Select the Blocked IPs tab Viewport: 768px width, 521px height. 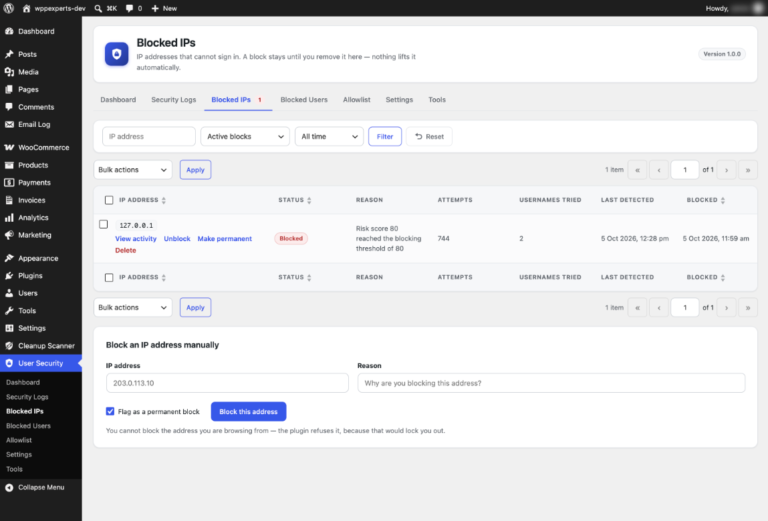click(x=238, y=100)
